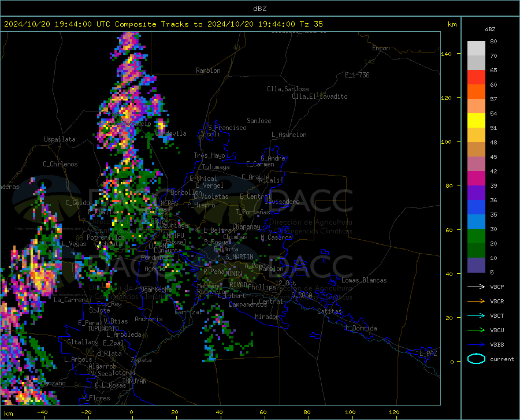Click the 'Encon' map label

click(381, 48)
